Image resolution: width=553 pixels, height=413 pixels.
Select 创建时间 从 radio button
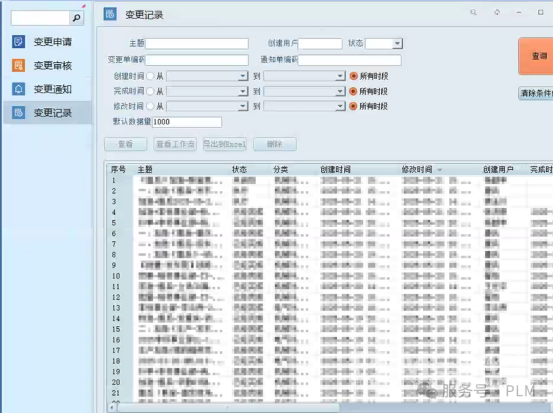[x=150, y=76]
